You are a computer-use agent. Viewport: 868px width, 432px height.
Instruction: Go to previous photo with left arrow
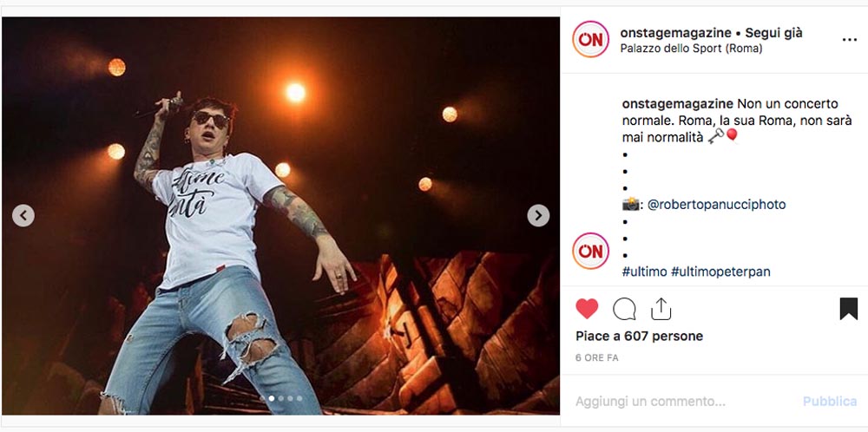(x=23, y=216)
